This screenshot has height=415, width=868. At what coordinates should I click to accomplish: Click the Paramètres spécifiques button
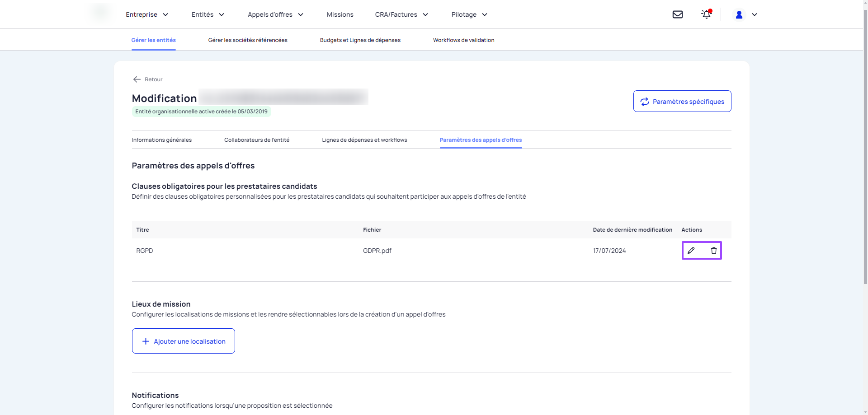pos(682,102)
